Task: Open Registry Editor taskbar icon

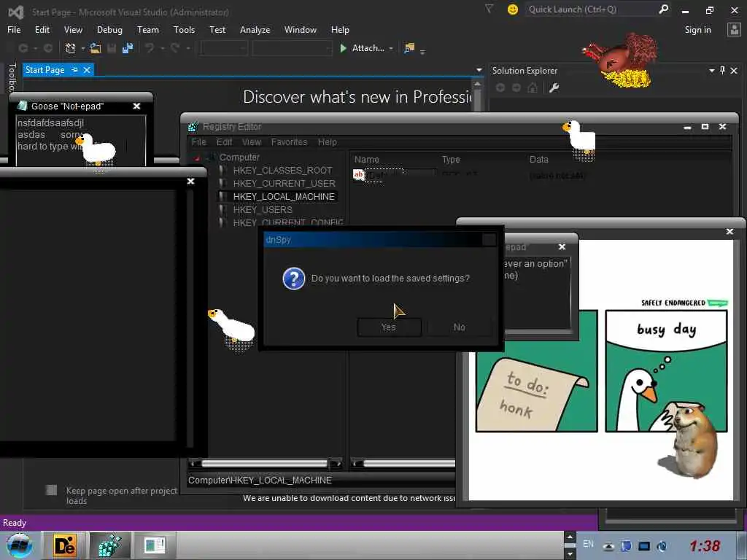Action: pos(109,545)
